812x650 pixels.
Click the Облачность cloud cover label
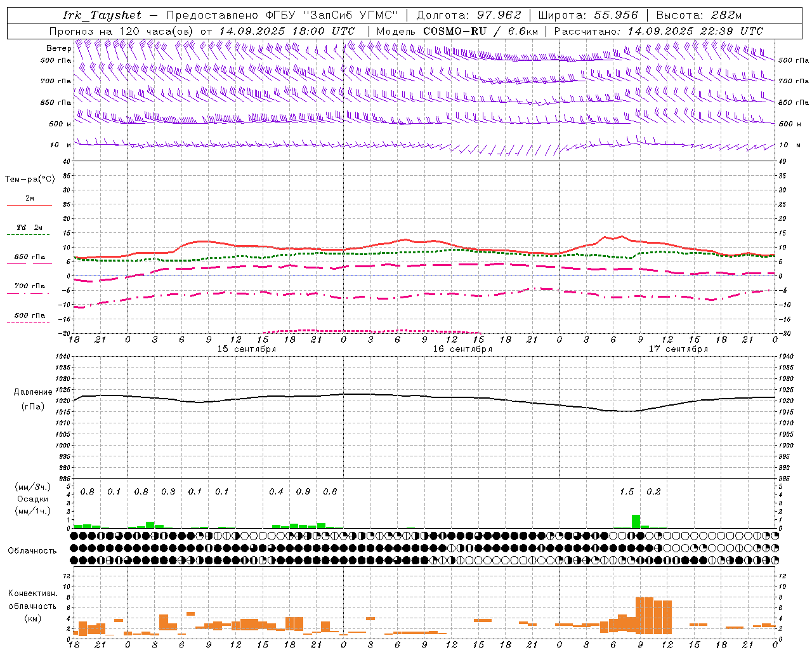click(32, 551)
